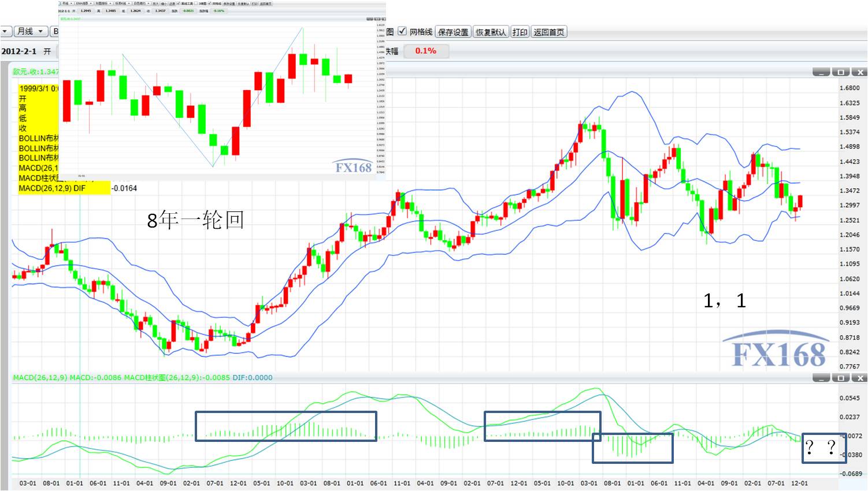
Task: Click the MACD(26,12,9) DIF row in the data box
Action: (64, 188)
